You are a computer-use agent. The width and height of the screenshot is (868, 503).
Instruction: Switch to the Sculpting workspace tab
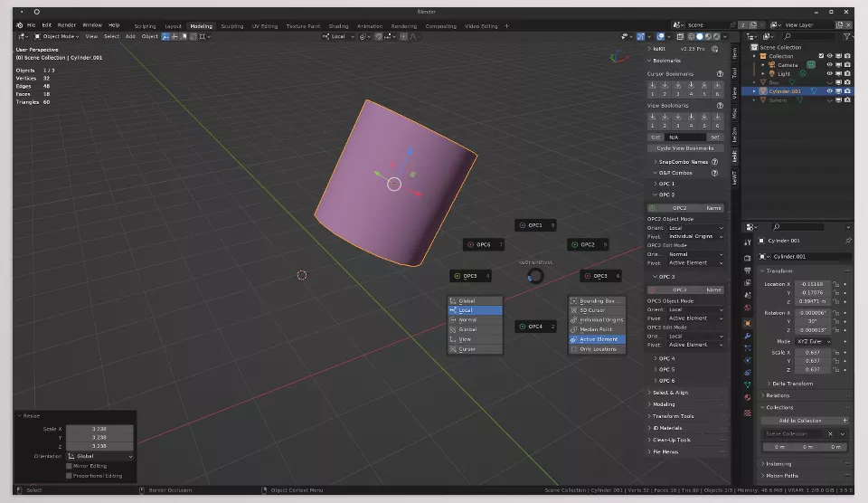(x=232, y=26)
